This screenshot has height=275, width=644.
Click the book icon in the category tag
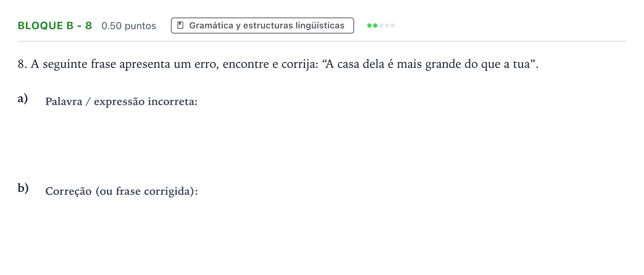(180, 25)
